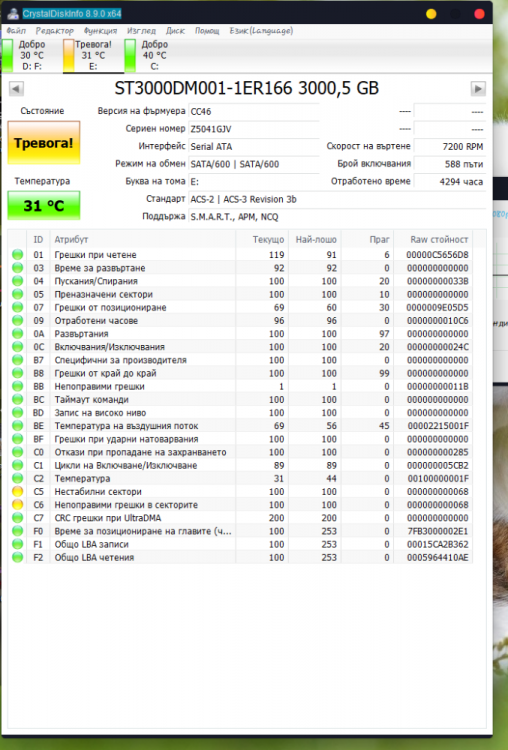This screenshot has height=750, width=508.
Task: Click raw value 00000C5656D8
Action: pos(437,254)
